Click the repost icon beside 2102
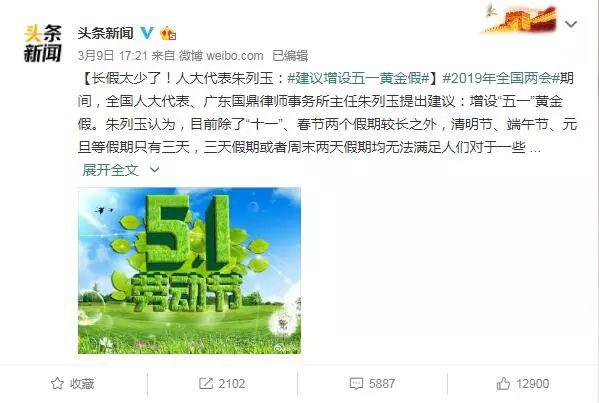 click(206, 383)
